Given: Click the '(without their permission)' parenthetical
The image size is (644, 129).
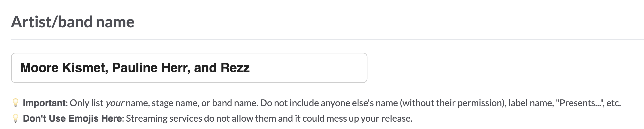Looking at the screenshot, I should click(x=453, y=103).
